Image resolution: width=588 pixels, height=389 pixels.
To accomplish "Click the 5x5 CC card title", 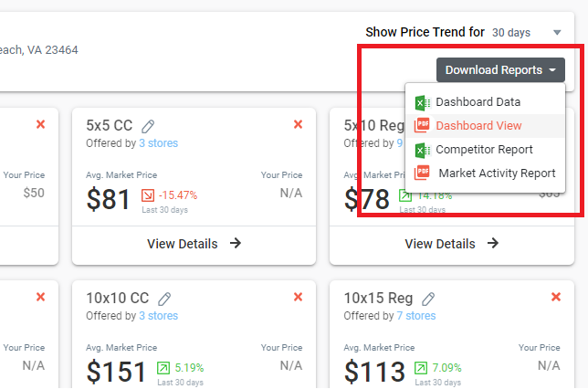I will tap(110, 126).
